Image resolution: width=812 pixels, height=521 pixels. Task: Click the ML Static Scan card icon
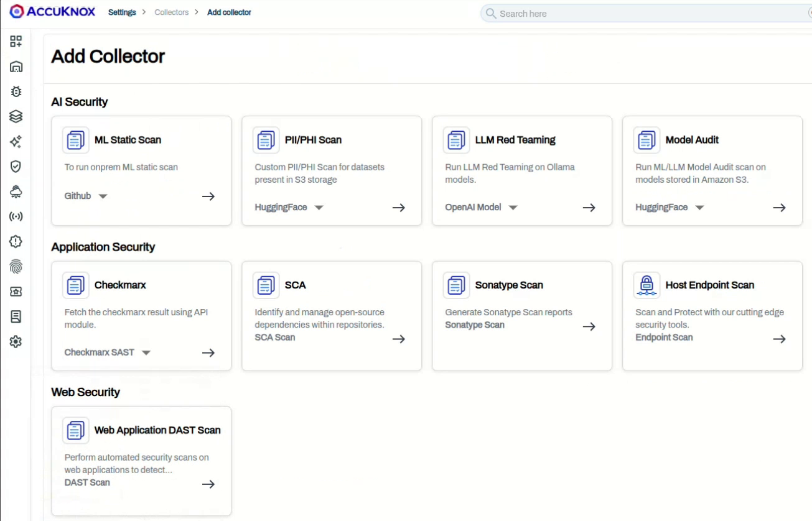(x=76, y=140)
